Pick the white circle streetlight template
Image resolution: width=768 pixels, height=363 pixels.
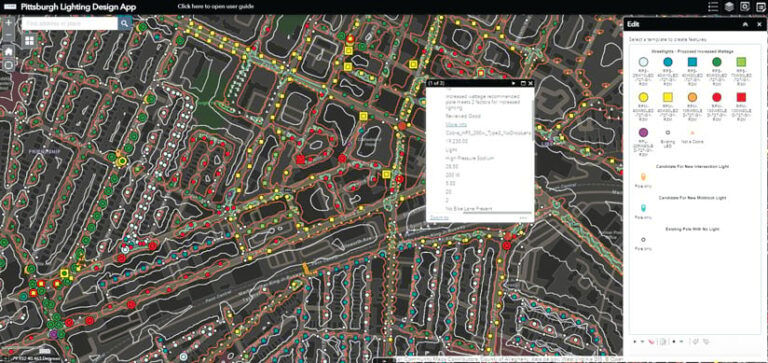pos(644,62)
